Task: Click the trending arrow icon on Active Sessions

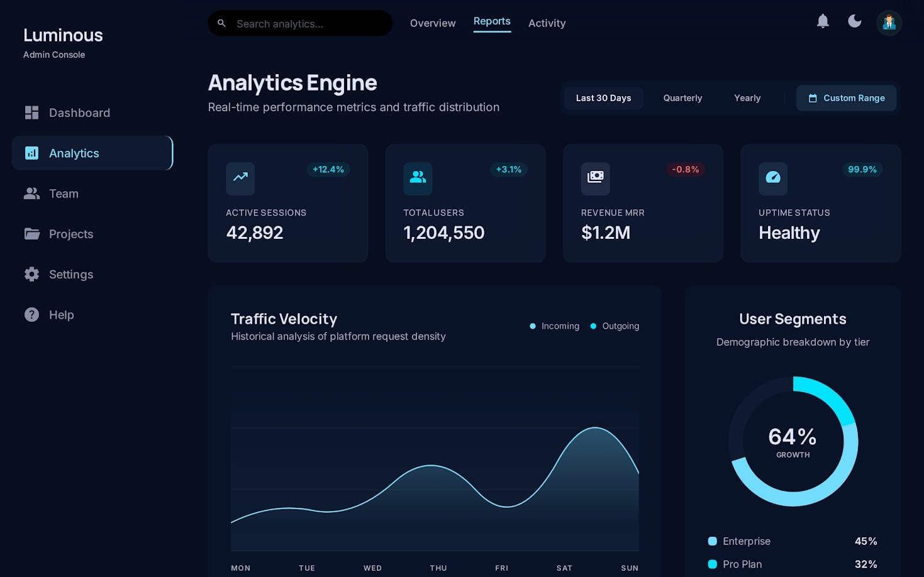Action: click(240, 178)
